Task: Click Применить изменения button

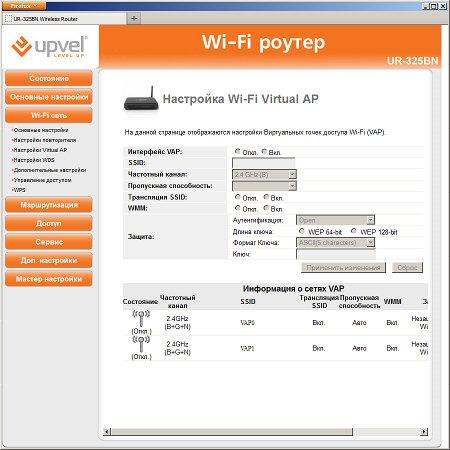Action: (343, 268)
